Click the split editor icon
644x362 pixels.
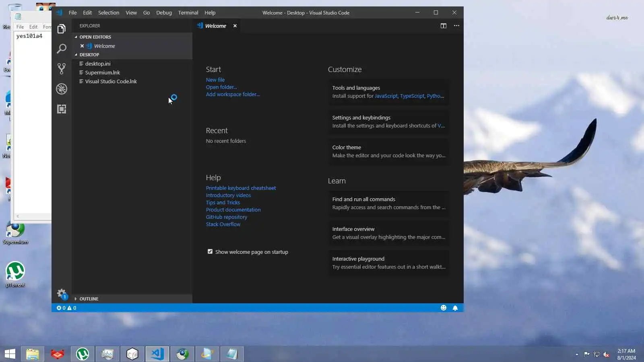(444, 26)
